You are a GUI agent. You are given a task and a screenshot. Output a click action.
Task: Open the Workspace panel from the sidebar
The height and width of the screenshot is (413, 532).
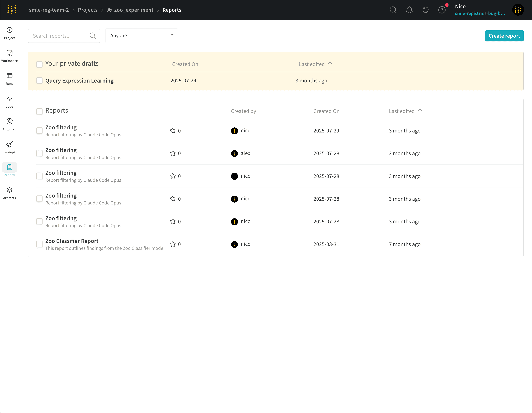9,56
